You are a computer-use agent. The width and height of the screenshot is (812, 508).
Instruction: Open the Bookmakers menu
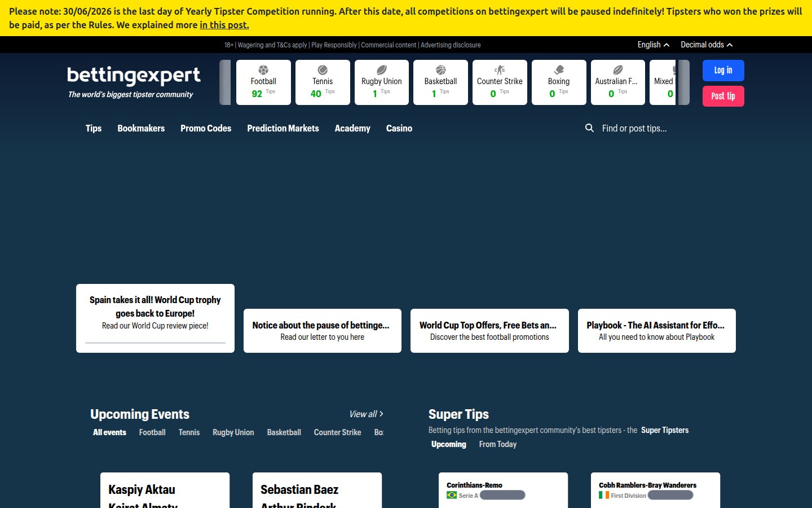(x=141, y=128)
